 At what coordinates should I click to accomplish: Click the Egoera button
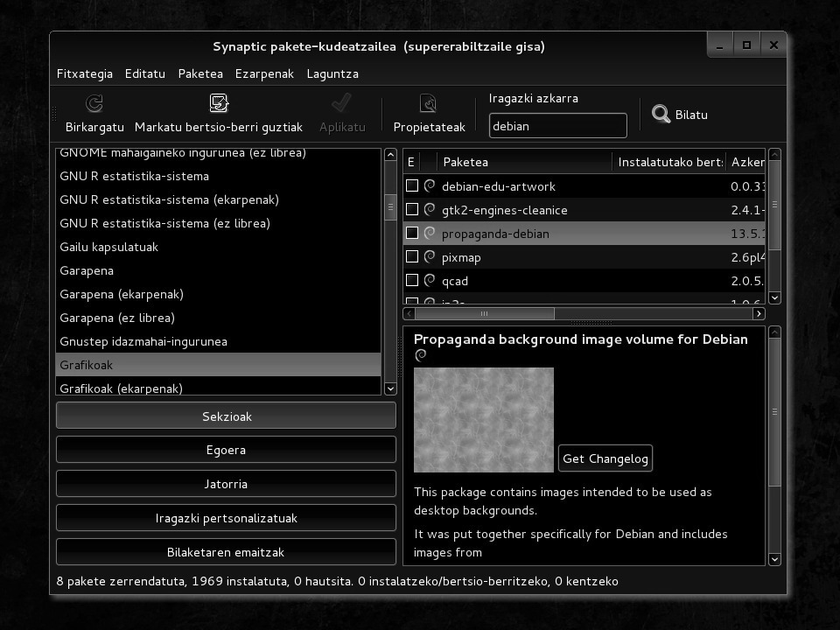pyautogui.click(x=226, y=450)
